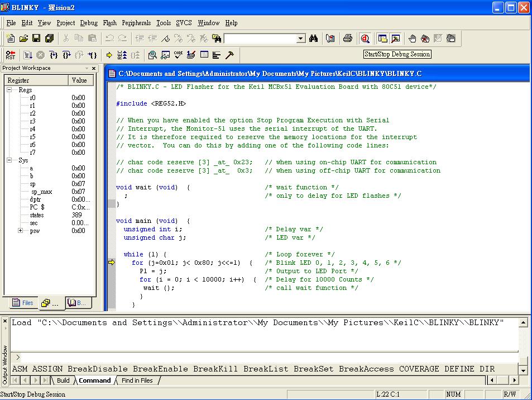
Task: Open the find text combo box dropdown
Action: 301,39
